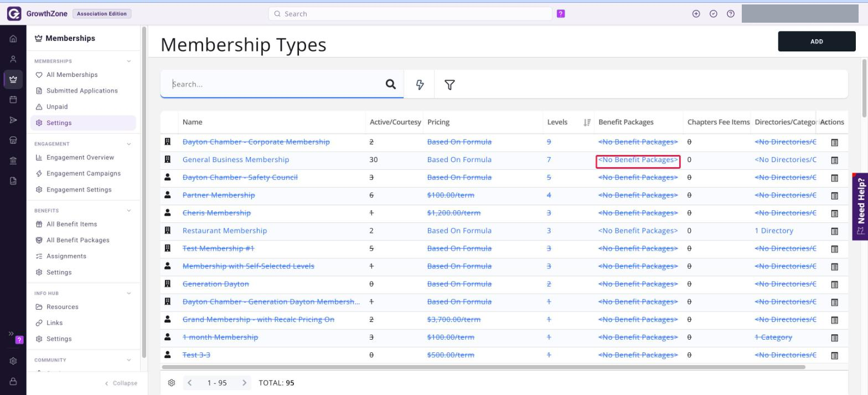Select the Memberships crown icon in left rail
This screenshot has width=868, height=395.
[13, 79]
